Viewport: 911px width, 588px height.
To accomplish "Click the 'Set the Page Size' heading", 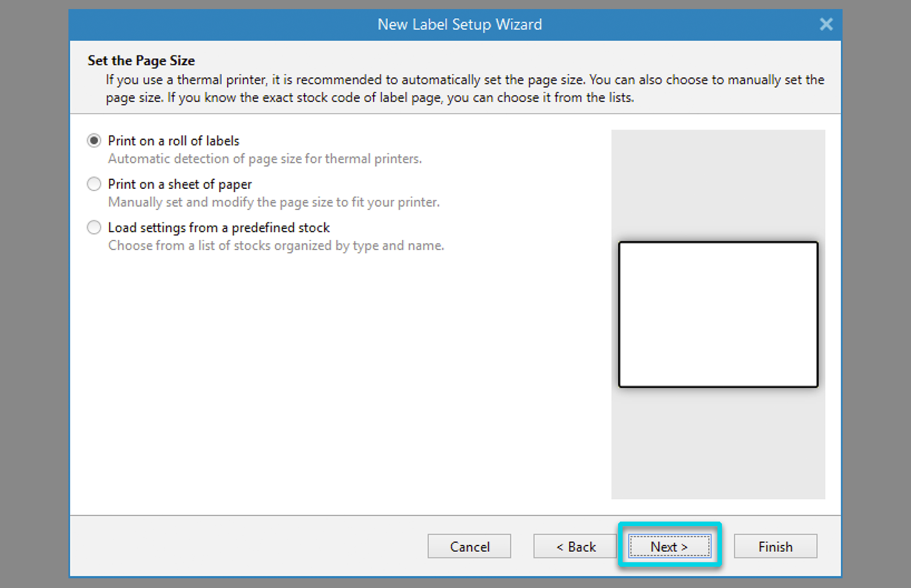I will tap(141, 61).
